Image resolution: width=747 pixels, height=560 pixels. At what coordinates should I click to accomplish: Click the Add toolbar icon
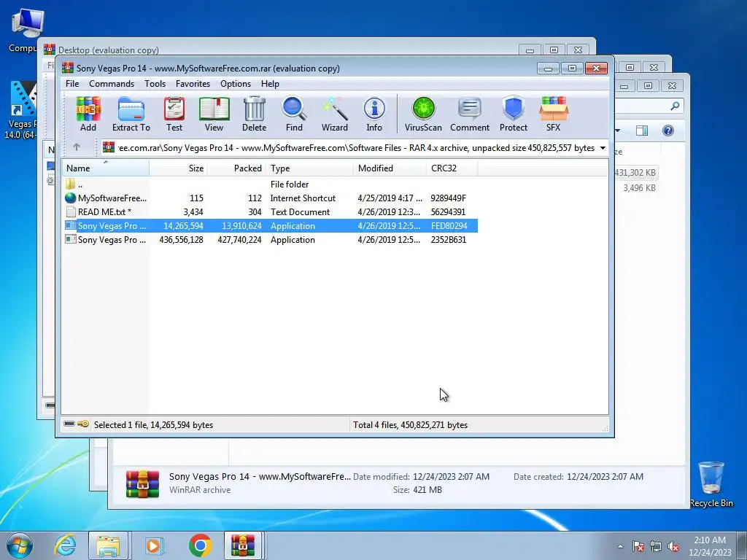click(x=88, y=114)
